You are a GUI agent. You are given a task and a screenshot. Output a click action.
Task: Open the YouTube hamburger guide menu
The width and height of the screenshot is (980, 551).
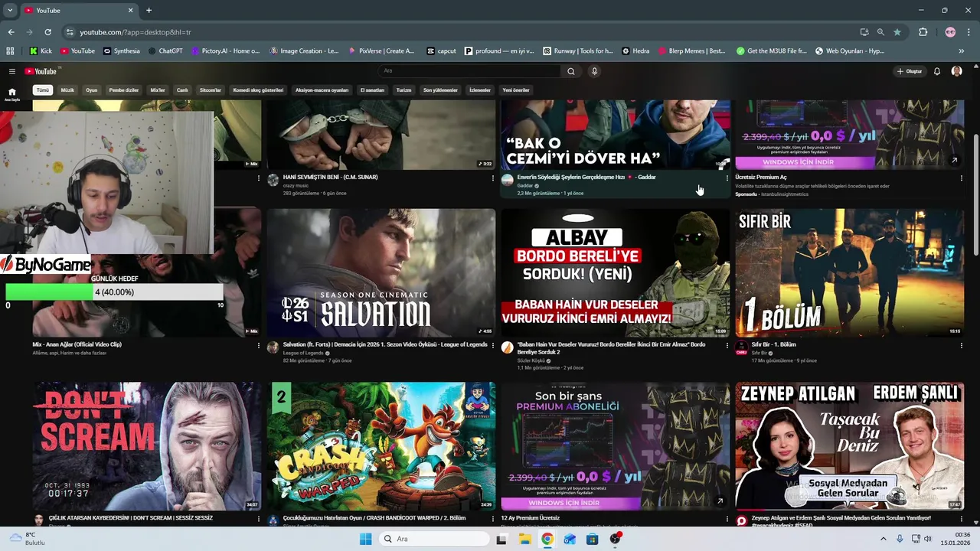pos(12,71)
